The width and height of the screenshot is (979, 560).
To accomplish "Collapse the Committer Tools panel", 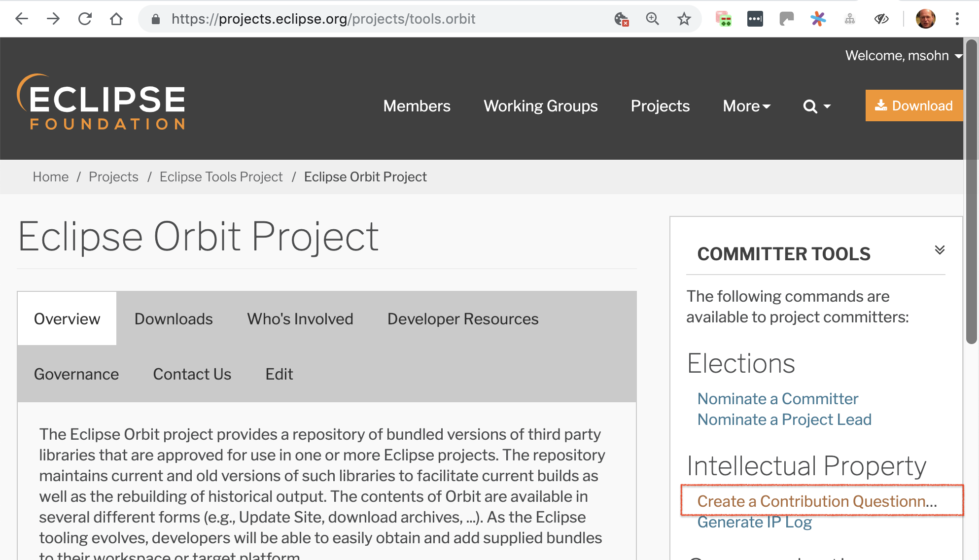I will point(940,250).
